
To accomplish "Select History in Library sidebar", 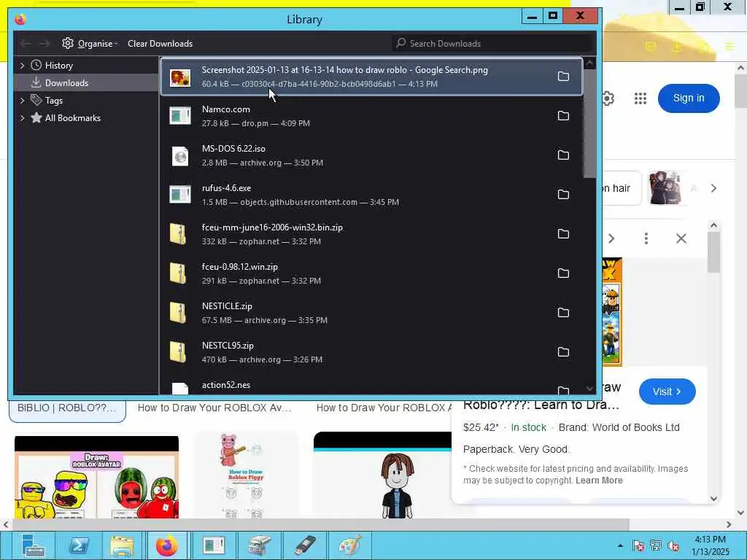I will (86, 65).
